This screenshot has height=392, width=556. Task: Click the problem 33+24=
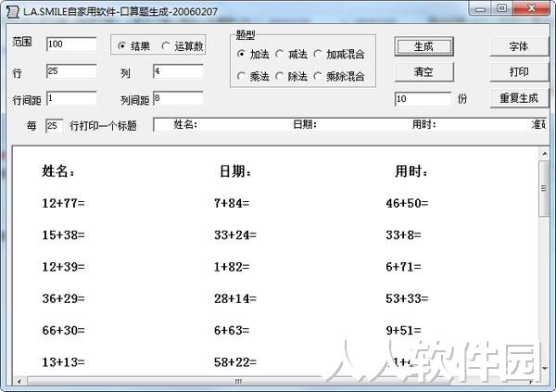pyautogui.click(x=235, y=234)
